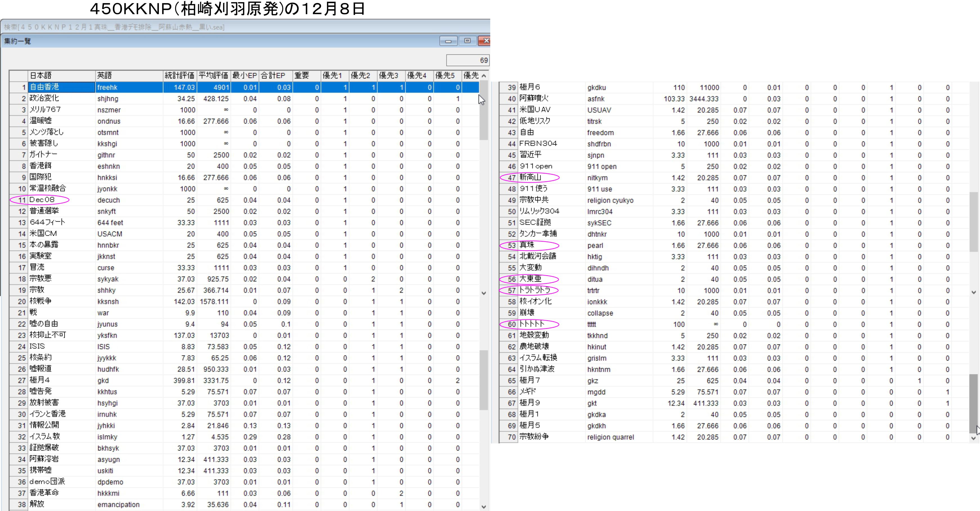Maximize the 集約一覧 window
Image resolution: width=980 pixels, height=511 pixels.
(467, 41)
